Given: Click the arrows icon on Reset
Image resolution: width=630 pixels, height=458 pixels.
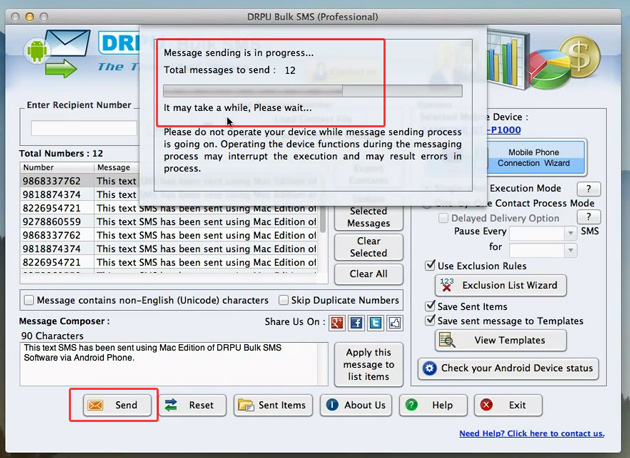Looking at the screenshot, I should coord(171,405).
